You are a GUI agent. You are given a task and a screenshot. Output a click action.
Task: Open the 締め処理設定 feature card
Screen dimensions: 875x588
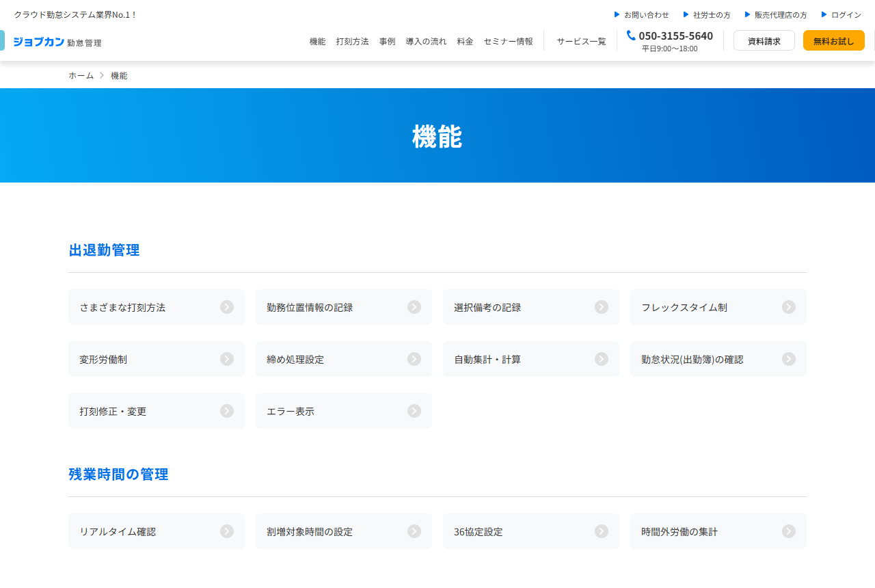[x=344, y=359]
